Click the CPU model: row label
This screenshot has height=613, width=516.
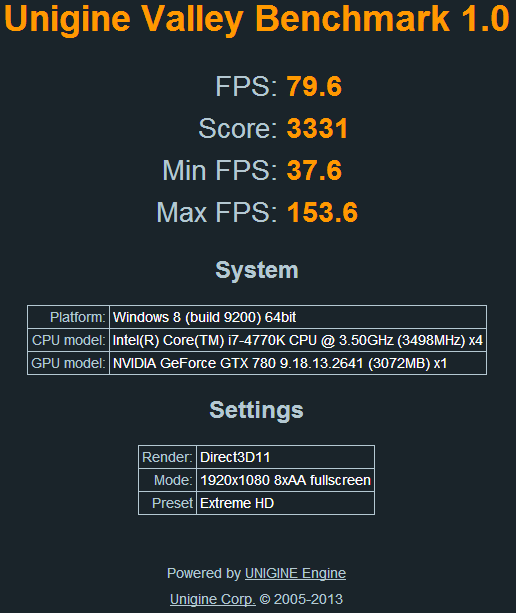tap(68, 340)
